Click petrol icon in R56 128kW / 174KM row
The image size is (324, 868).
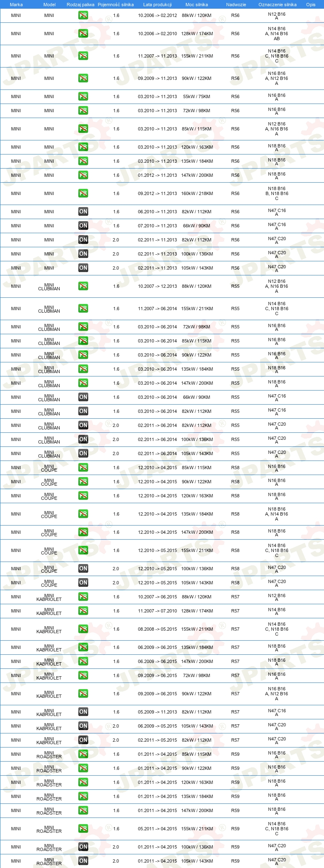pyautogui.click(x=83, y=34)
